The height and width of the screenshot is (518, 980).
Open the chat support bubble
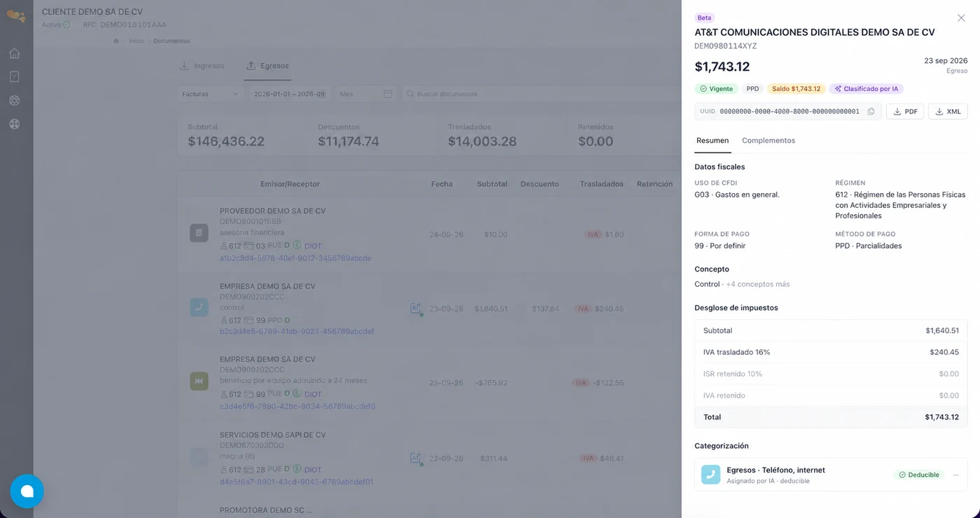coord(27,491)
